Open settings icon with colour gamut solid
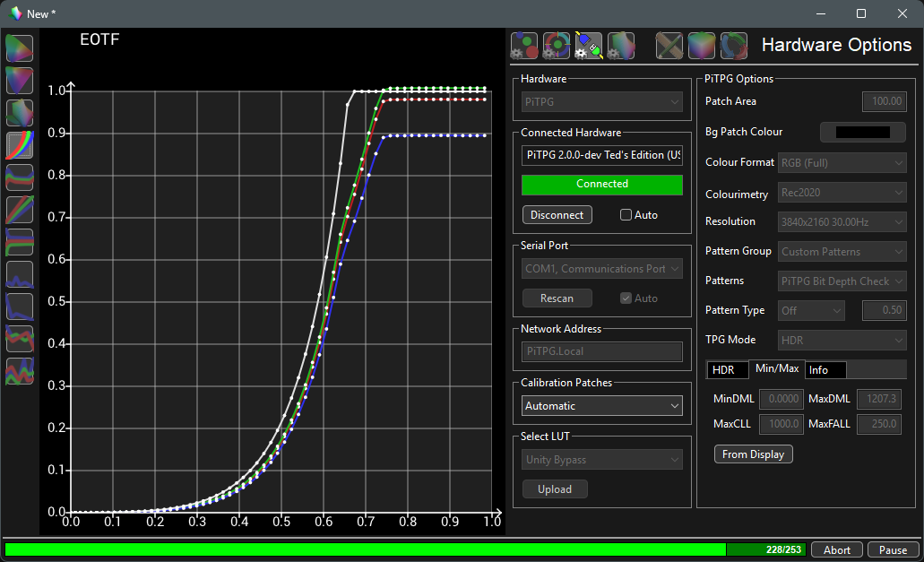 tap(621, 46)
